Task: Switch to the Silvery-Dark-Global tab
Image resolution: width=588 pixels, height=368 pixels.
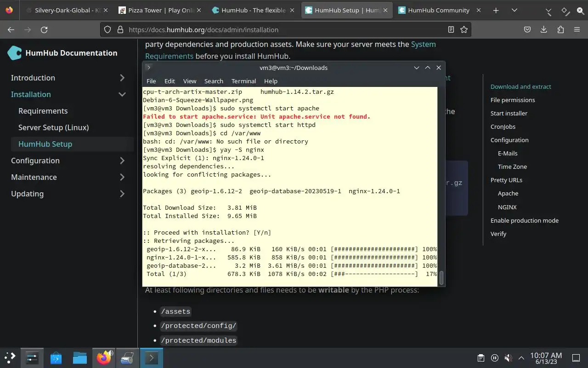Action: pyautogui.click(x=67, y=10)
